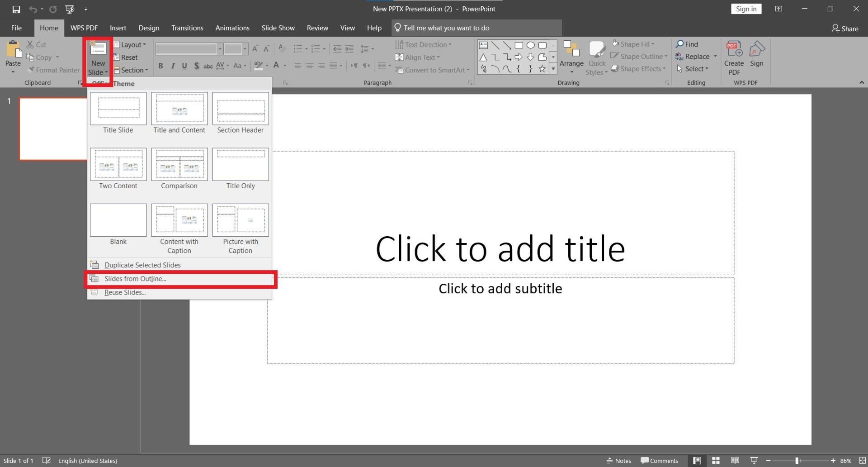Toggle the Notes pane in status bar
868x467 pixels.
(x=618, y=460)
